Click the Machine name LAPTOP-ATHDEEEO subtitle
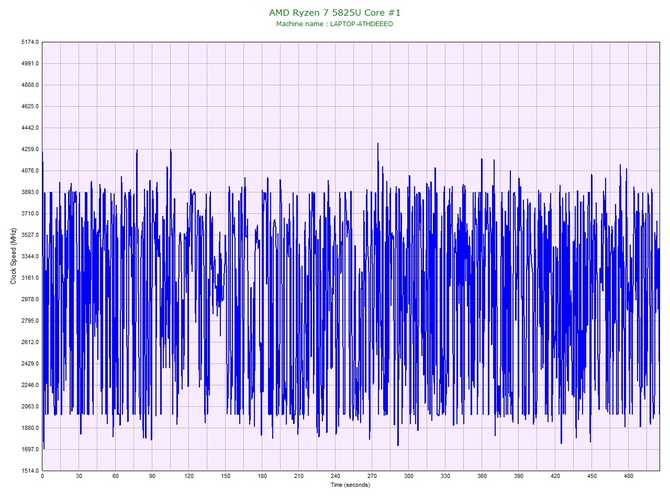This screenshot has height=502, width=670. (x=335, y=24)
